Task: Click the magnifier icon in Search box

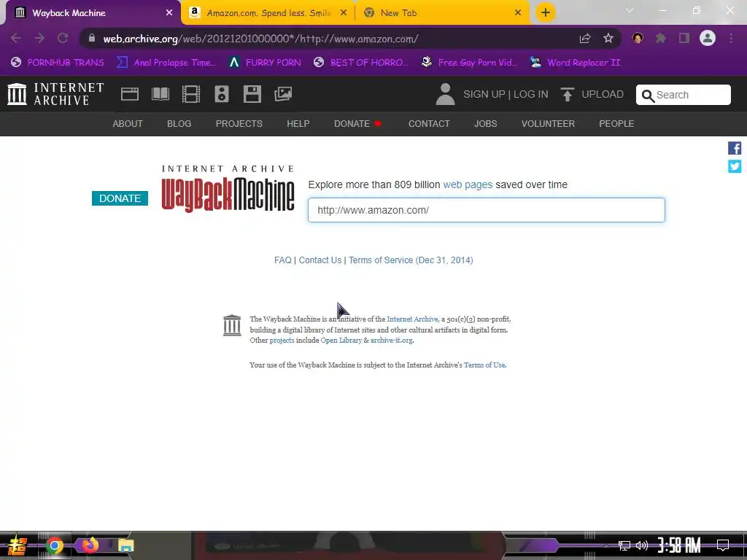Action: pos(648,96)
